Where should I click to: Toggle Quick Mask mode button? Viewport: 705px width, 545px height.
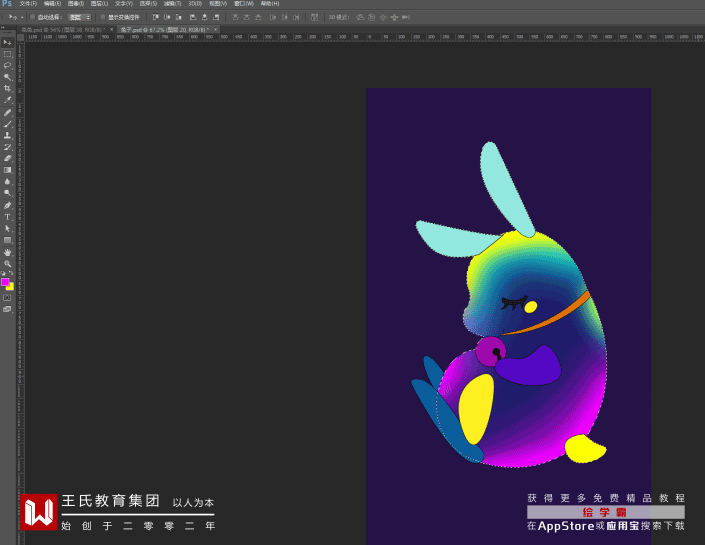[x=7, y=297]
